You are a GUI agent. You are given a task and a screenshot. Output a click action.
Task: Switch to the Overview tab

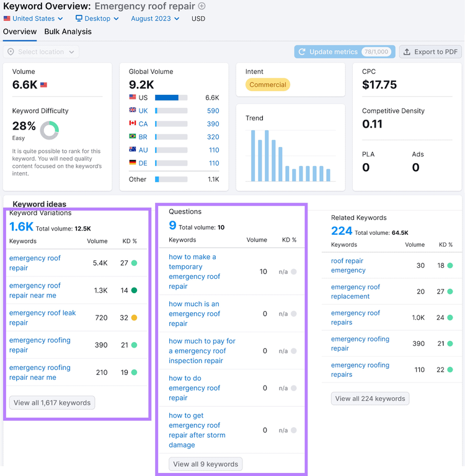20,32
